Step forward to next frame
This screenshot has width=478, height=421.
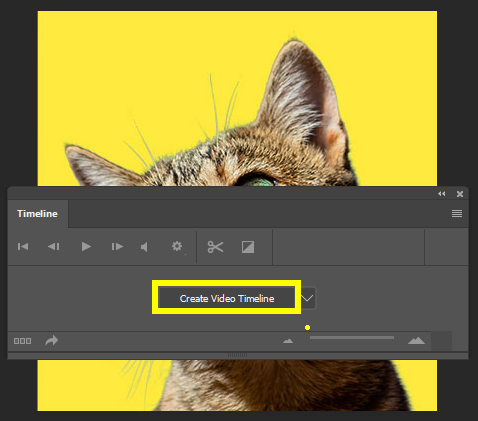pyautogui.click(x=117, y=247)
